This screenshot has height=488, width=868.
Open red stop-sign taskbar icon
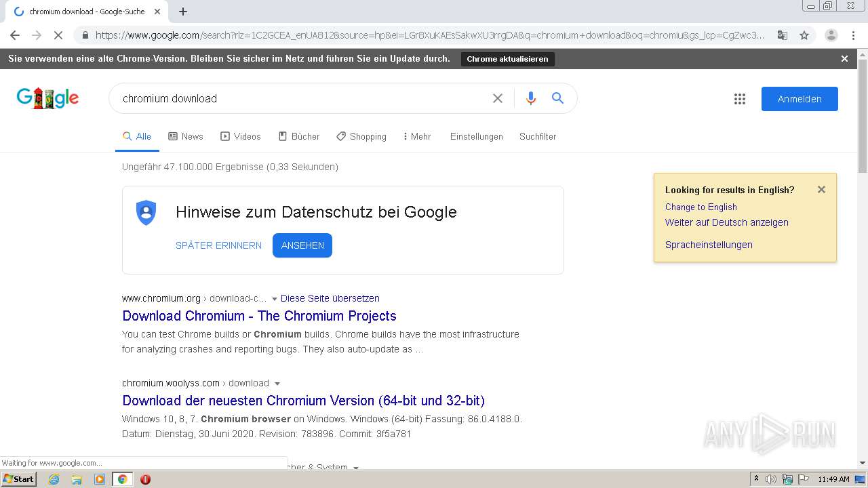point(145,479)
